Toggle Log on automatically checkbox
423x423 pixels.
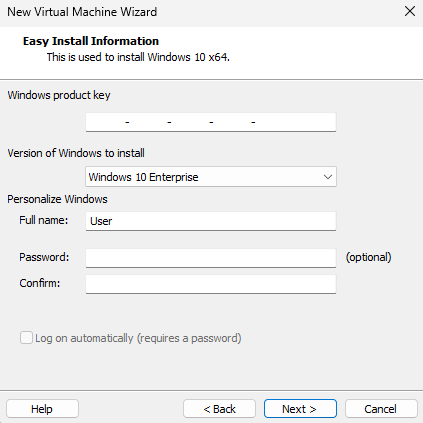[26, 338]
